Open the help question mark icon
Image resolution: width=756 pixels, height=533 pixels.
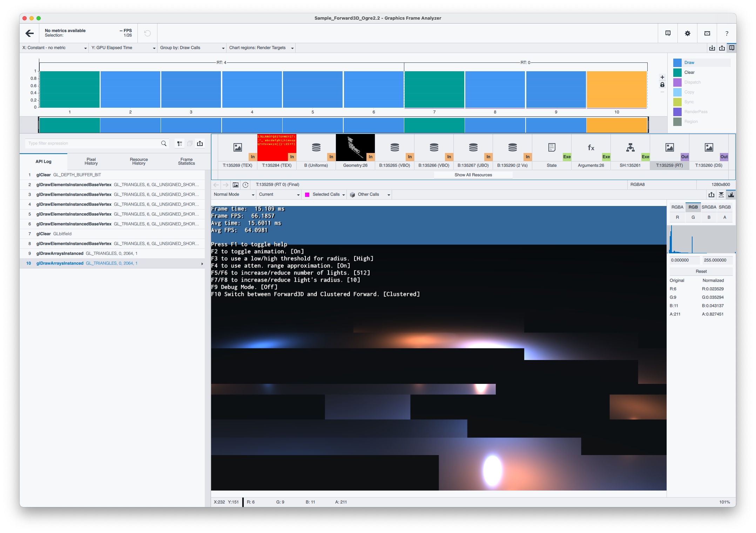tap(727, 33)
